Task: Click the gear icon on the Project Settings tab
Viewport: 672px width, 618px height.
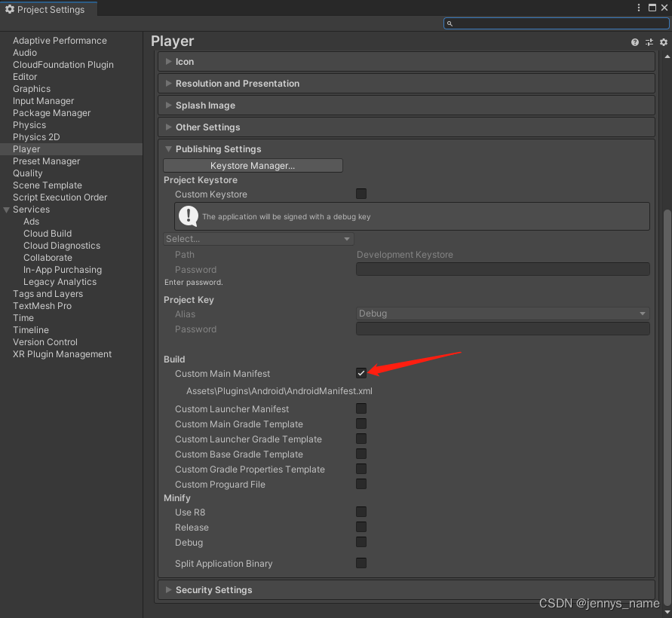Action: 9,10
